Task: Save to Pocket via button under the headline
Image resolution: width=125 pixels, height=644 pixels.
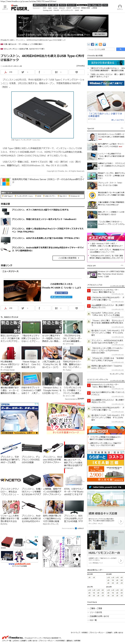Action: [x=76, y=72]
